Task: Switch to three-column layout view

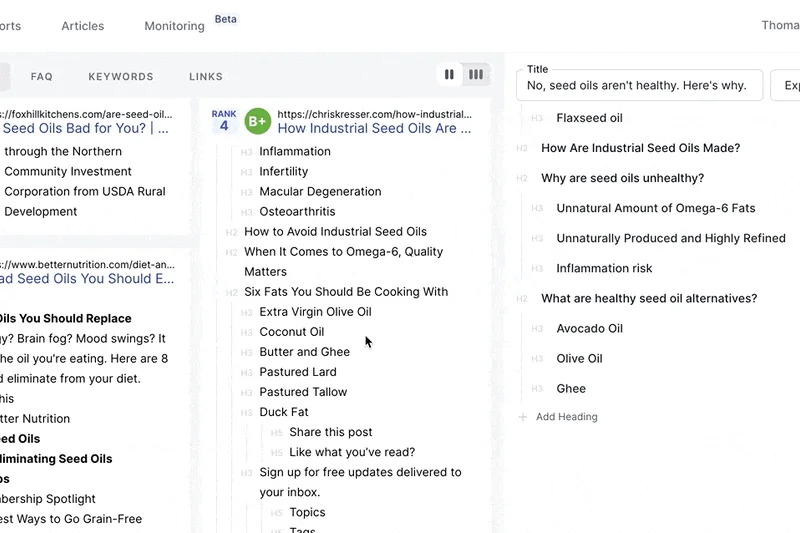Action: (477, 74)
